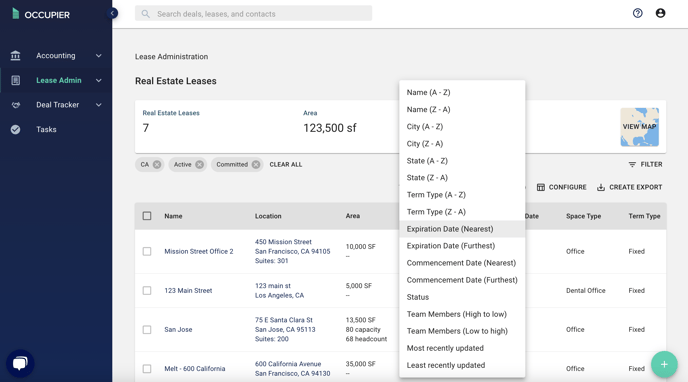Click the Occupier logo
The width and height of the screenshot is (688, 382).
(40, 14)
